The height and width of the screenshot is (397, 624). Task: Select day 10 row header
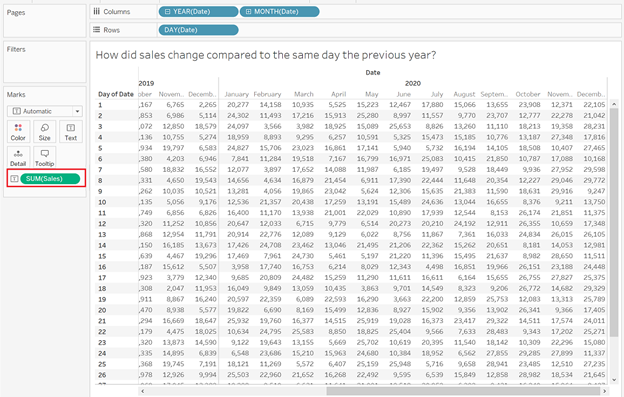(102, 202)
